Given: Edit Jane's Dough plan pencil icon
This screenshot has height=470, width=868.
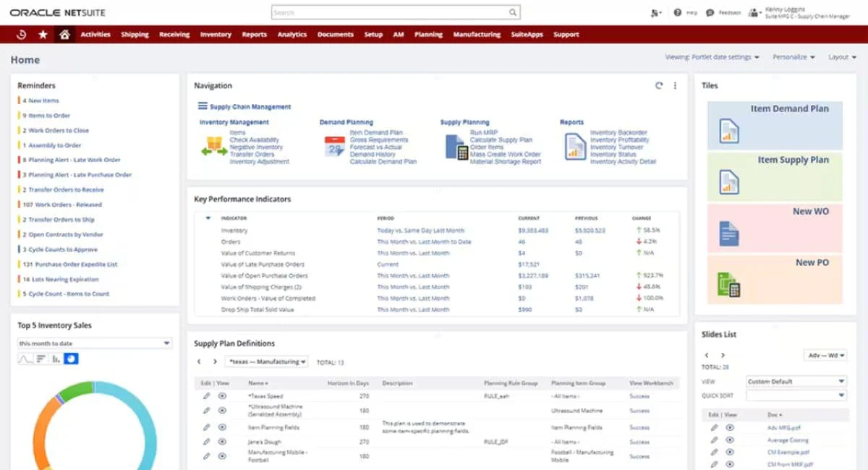Looking at the screenshot, I should click(206, 441).
